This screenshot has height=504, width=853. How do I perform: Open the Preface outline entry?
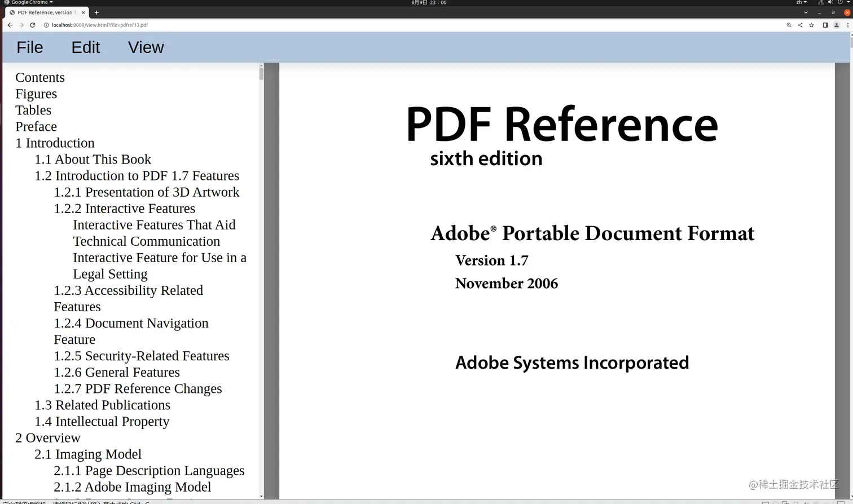[x=36, y=126]
